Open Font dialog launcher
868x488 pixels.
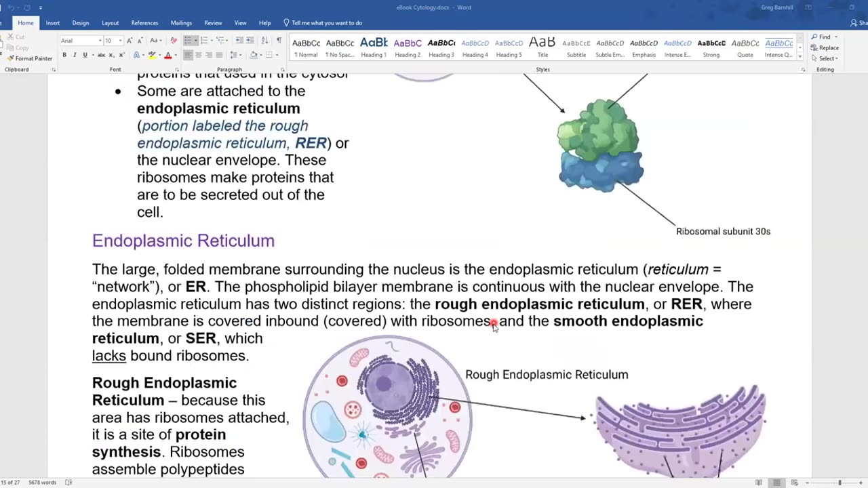coord(177,70)
